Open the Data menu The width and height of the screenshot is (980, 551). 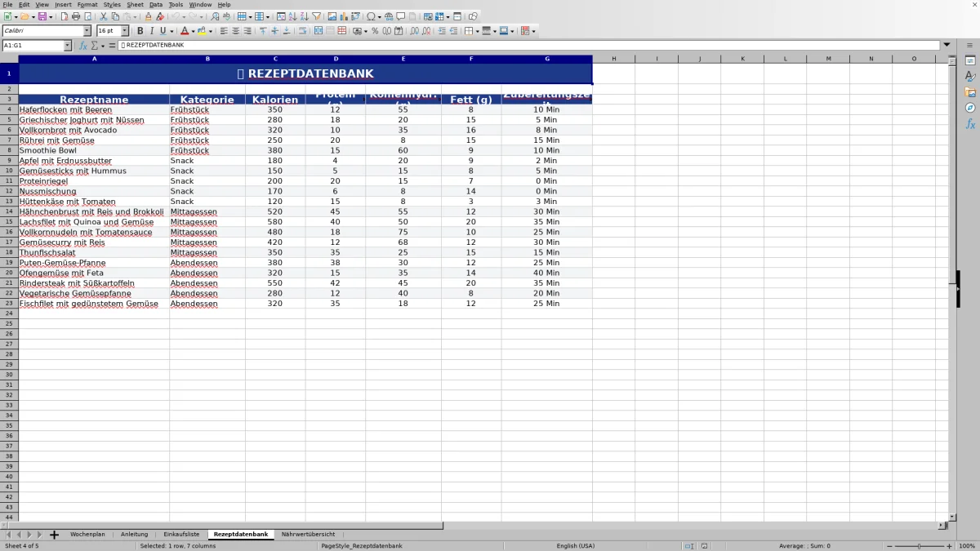coord(155,4)
